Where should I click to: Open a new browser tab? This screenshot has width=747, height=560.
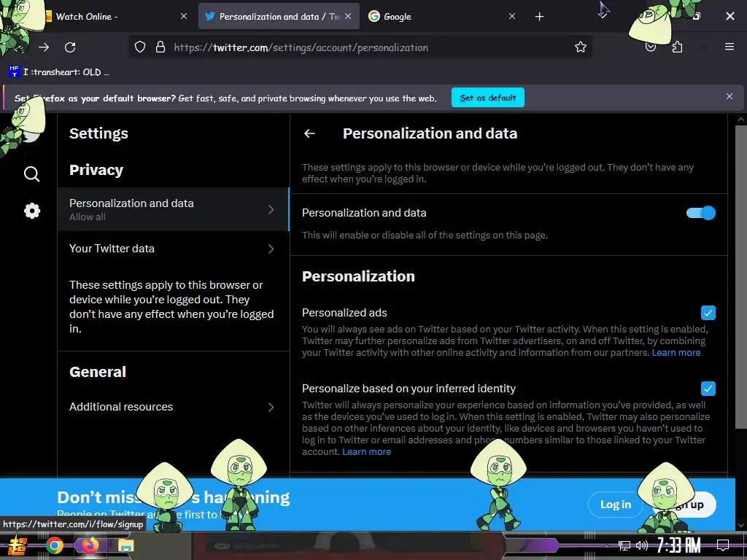539,17
